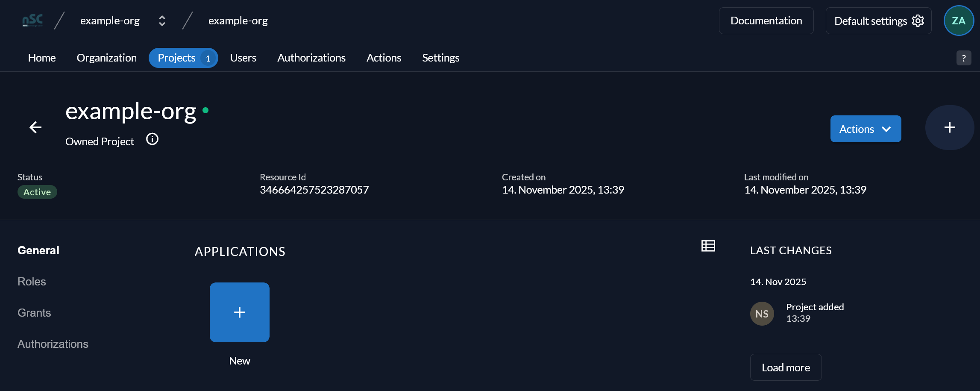Click the nSC logo in header
The width and height of the screenshot is (980, 391).
coord(32,21)
